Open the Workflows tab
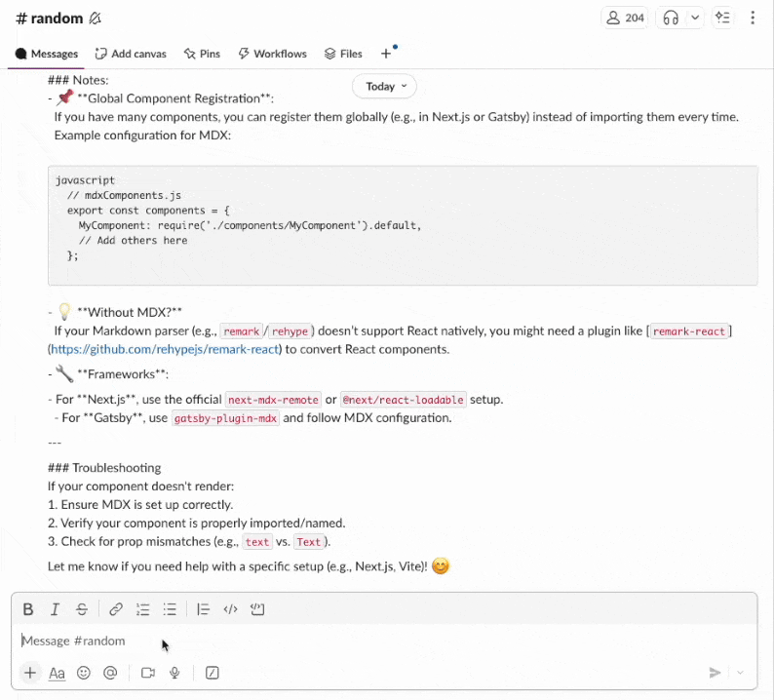 [x=272, y=54]
